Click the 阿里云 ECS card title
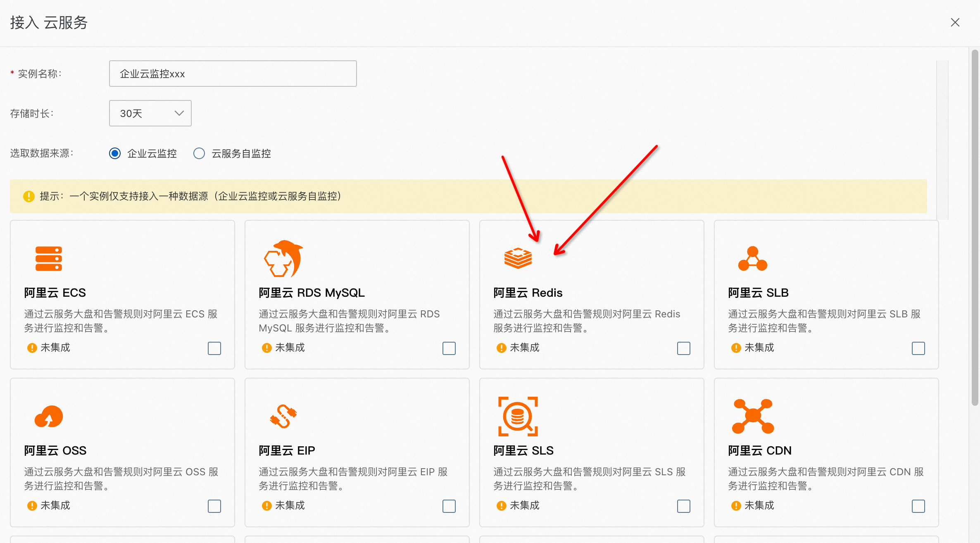This screenshot has height=543, width=980. point(55,293)
